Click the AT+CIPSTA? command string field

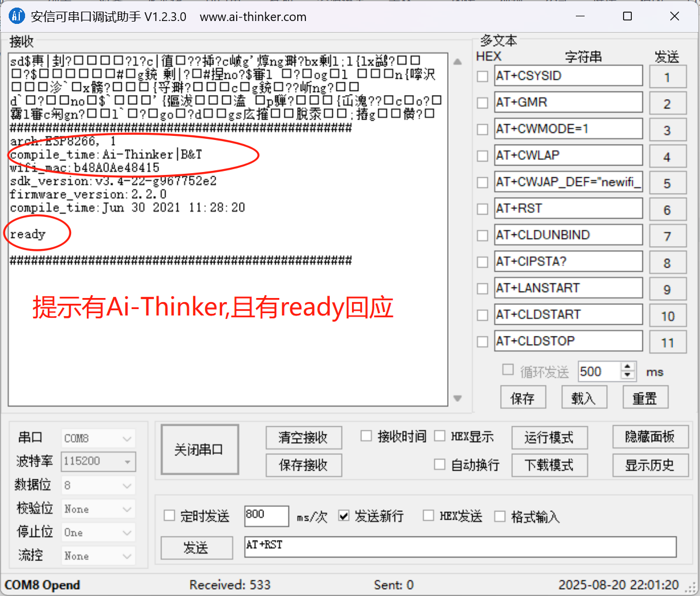pos(568,262)
